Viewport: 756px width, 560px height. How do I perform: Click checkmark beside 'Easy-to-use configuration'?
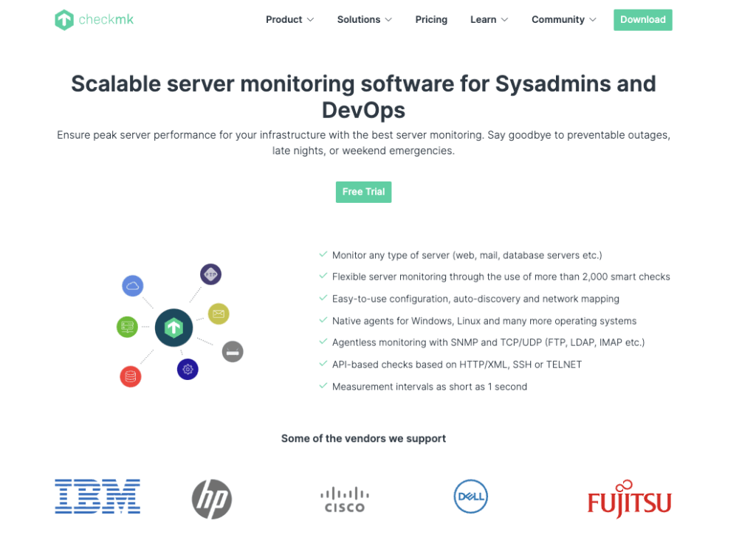(x=323, y=298)
